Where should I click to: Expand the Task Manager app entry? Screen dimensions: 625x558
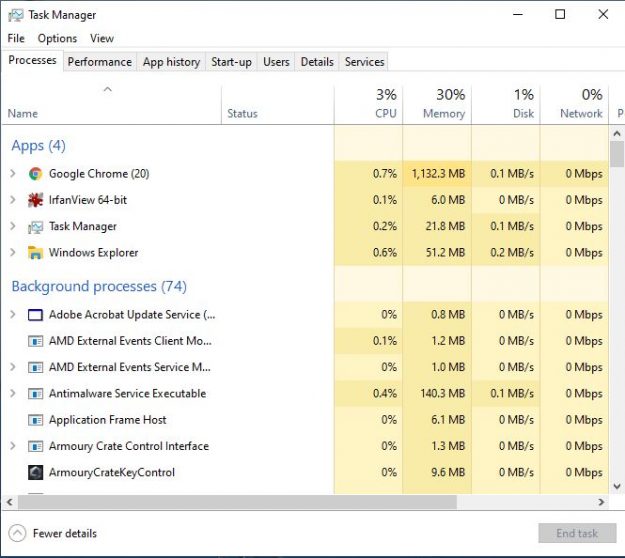(x=13, y=226)
